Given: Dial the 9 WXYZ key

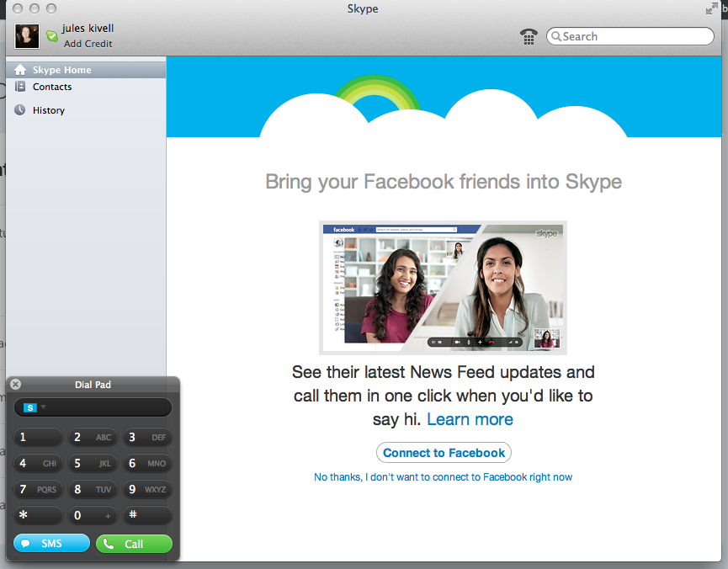Looking at the screenshot, I should tap(147, 489).
